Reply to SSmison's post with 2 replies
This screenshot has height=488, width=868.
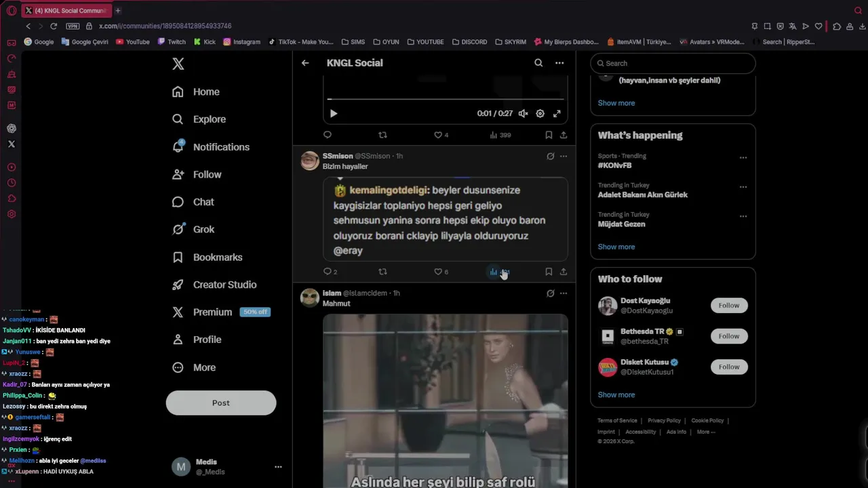(x=330, y=272)
